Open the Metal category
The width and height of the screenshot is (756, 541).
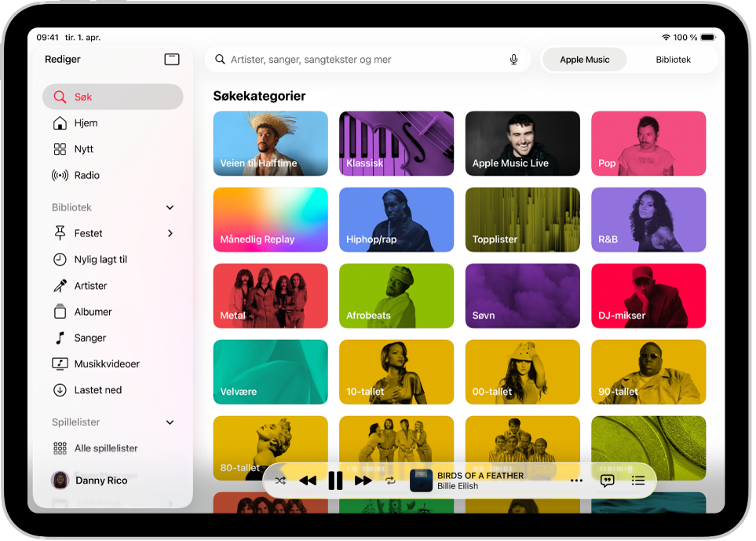[271, 296]
